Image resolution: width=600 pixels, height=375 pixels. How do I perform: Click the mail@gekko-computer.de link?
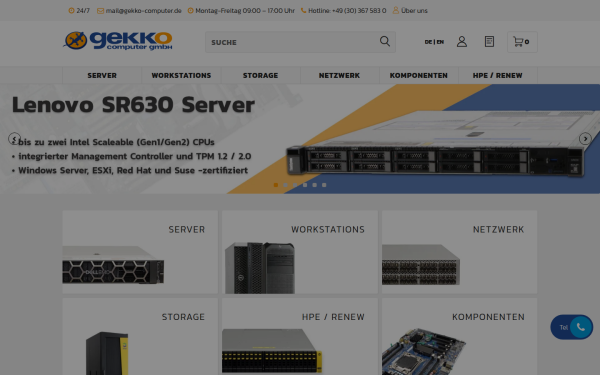click(x=143, y=11)
